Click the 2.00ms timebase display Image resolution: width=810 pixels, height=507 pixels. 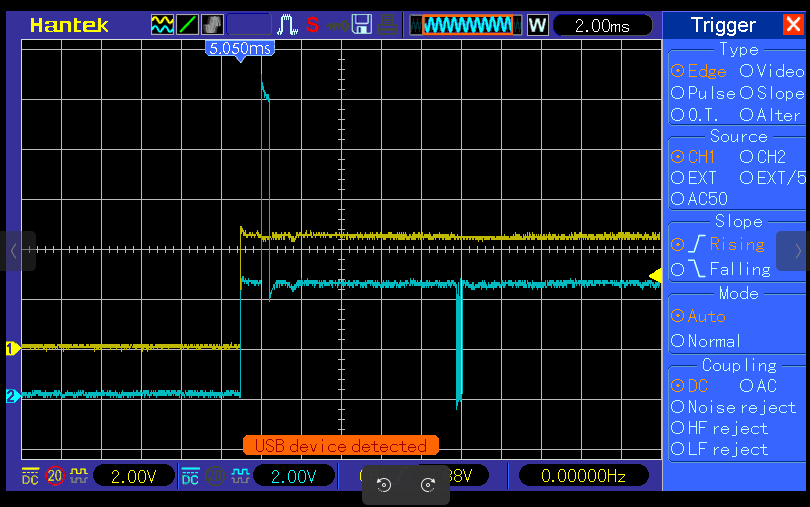coord(602,26)
